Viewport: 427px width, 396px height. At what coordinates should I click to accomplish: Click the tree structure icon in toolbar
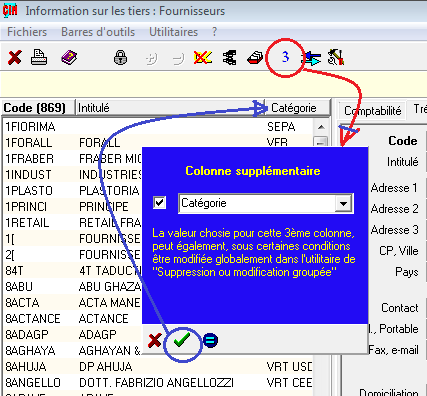(x=230, y=58)
